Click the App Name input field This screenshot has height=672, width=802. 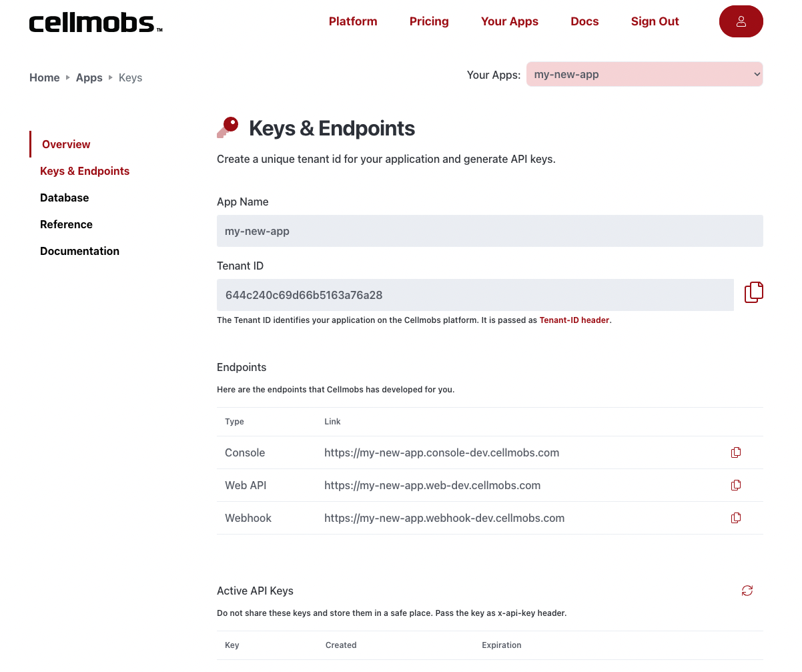tap(490, 231)
